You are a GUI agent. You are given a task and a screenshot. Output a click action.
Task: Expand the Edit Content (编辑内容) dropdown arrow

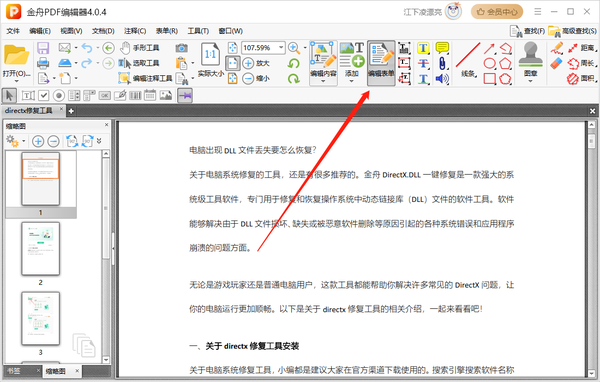(x=323, y=81)
